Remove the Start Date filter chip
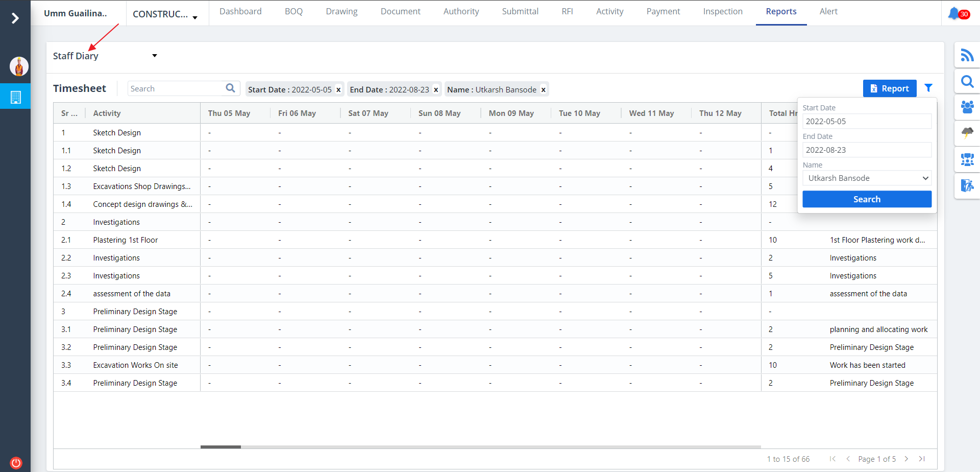 point(338,90)
